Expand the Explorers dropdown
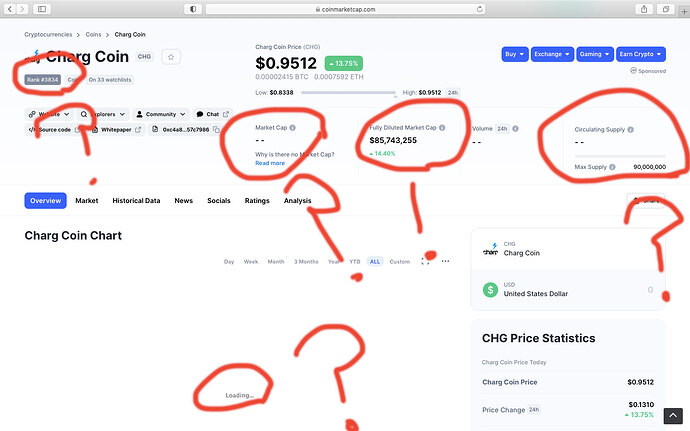This screenshot has width=690, height=431. tap(103, 114)
